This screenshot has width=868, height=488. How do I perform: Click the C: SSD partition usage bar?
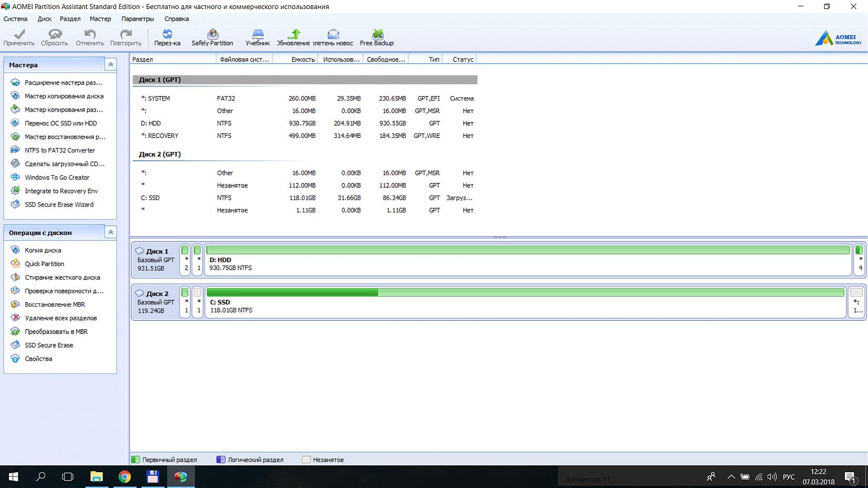(526, 292)
